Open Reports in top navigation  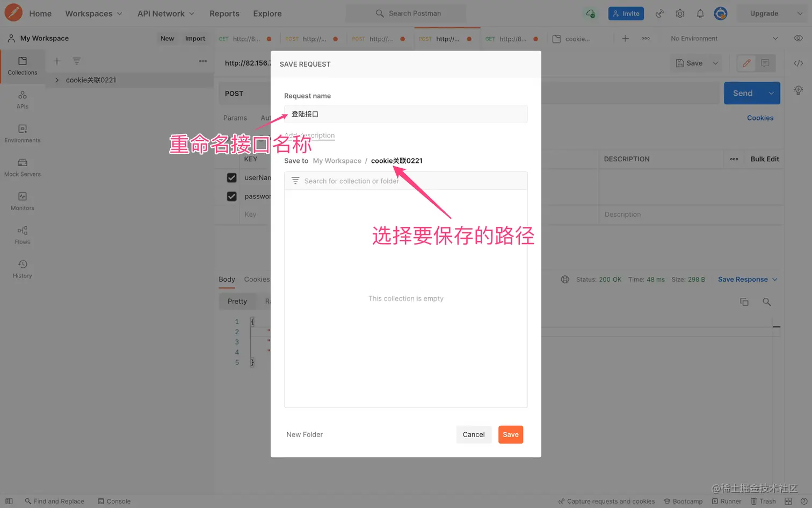[x=224, y=13]
